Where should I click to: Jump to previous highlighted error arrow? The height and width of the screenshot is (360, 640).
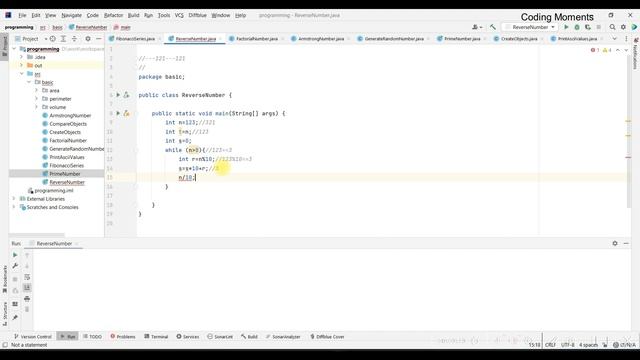(x=618, y=50)
